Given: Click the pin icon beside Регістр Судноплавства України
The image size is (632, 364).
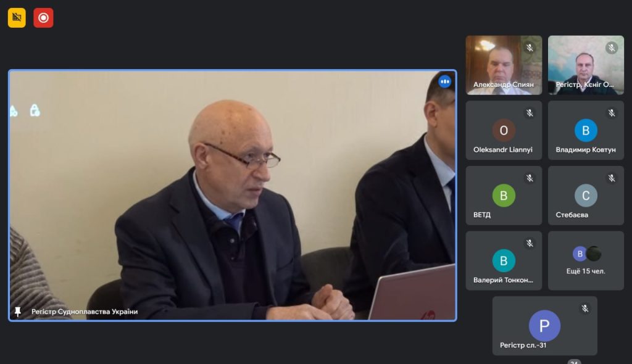Looking at the screenshot, I should [x=18, y=312].
